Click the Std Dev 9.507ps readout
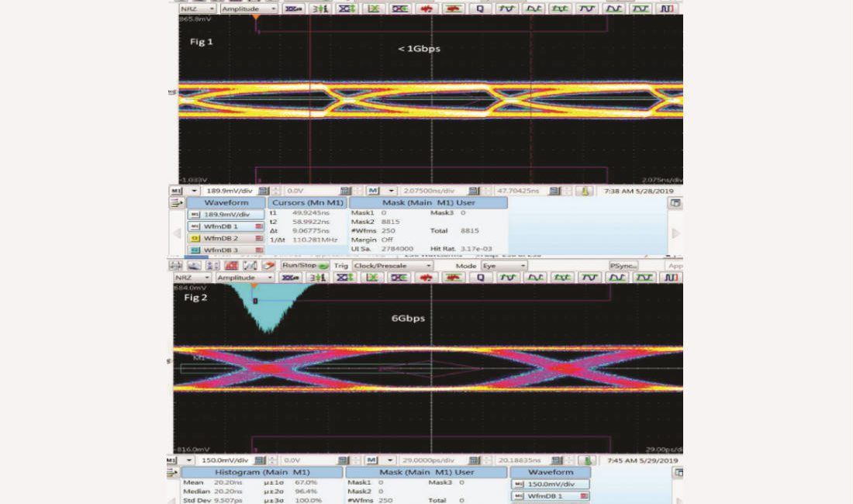 (x=212, y=499)
